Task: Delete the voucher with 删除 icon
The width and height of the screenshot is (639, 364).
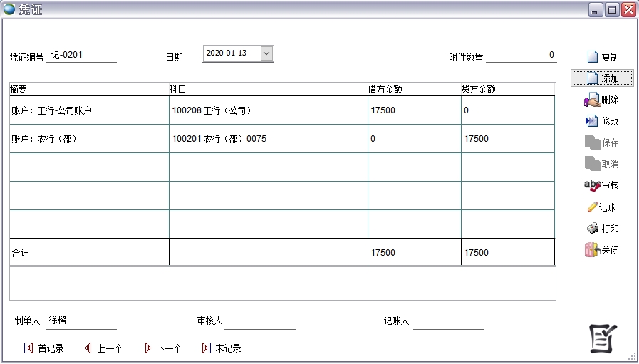Action: click(591, 100)
